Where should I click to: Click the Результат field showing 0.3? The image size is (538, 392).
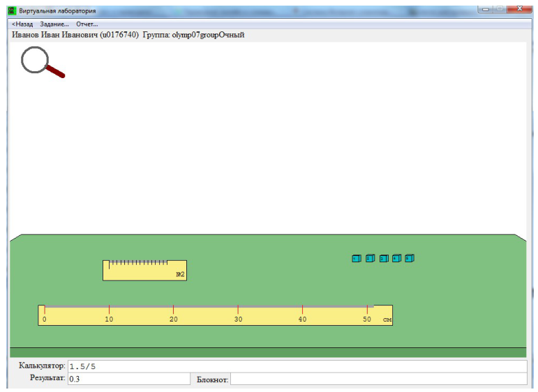[x=129, y=379]
